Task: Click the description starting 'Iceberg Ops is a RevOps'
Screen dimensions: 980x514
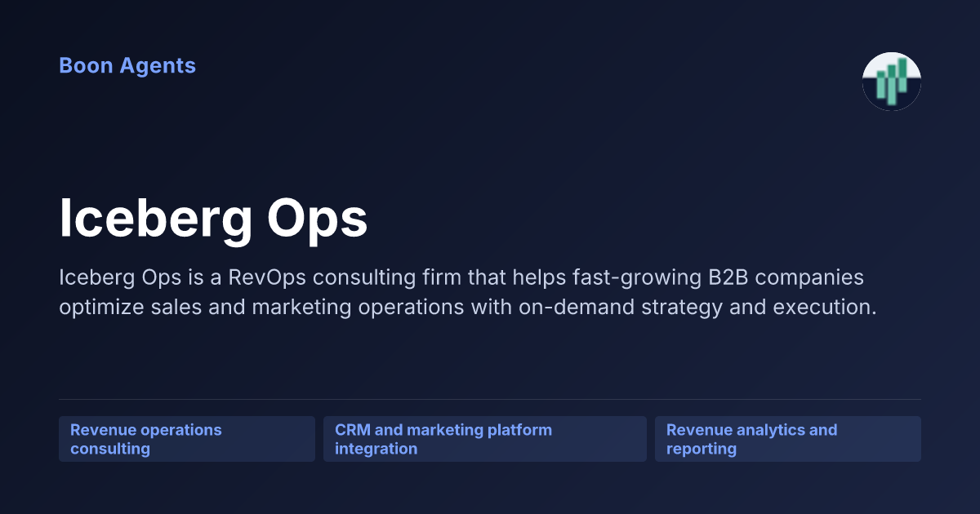Action: coord(467,292)
